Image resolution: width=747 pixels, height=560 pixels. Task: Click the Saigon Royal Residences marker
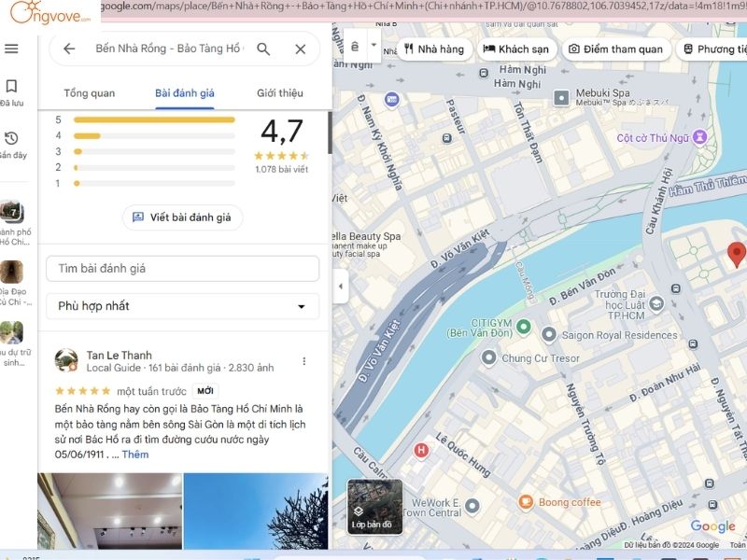pyautogui.click(x=549, y=335)
